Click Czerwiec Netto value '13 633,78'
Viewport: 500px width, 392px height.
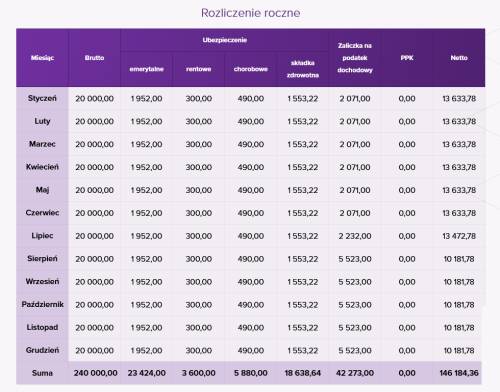pos(459,213)
